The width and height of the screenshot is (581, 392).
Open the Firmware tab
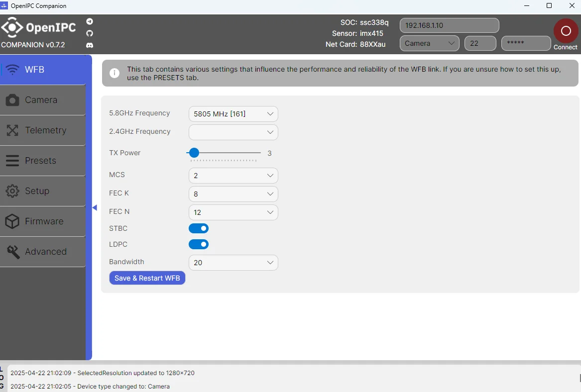43,221
